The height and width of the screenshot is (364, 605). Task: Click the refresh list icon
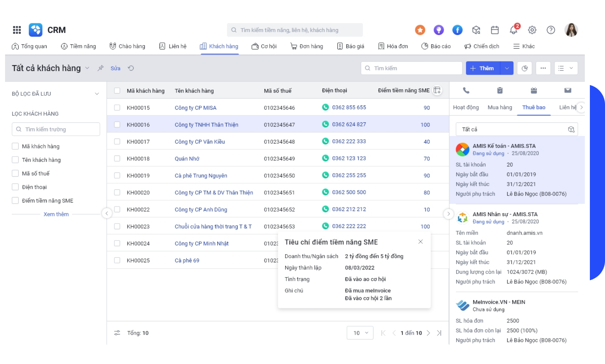click(131, 68)
